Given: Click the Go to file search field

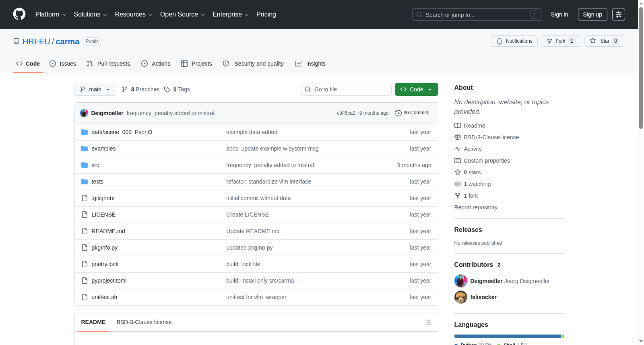Looking at the screenshot, I should tap(346, 89).
